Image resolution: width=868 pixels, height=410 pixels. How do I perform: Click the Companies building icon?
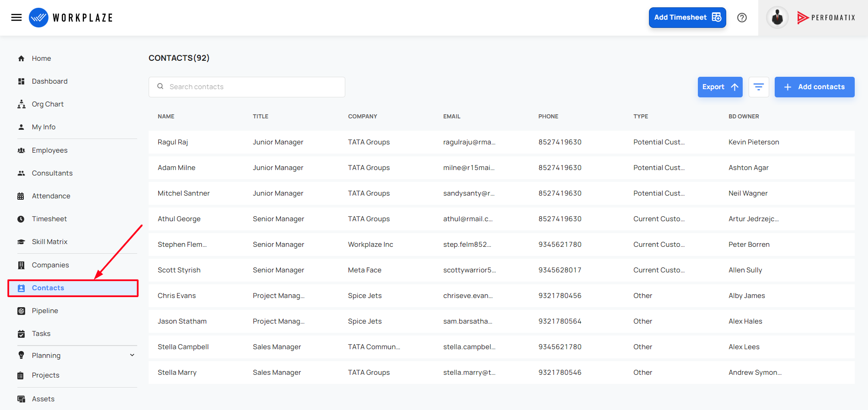click(21, 265)
